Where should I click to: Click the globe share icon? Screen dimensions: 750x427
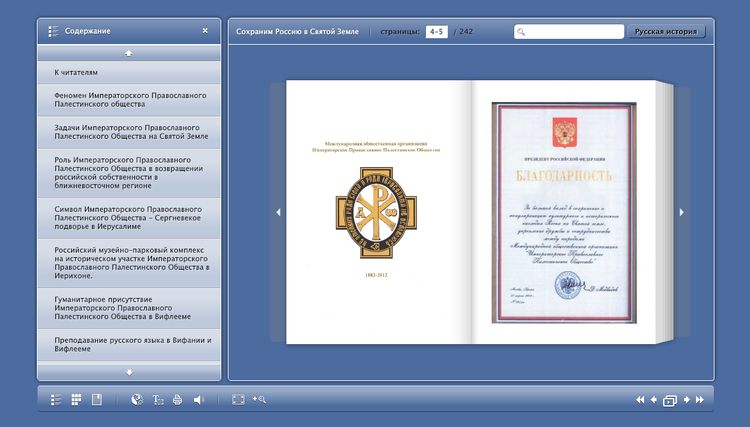(x=137, y=400)
